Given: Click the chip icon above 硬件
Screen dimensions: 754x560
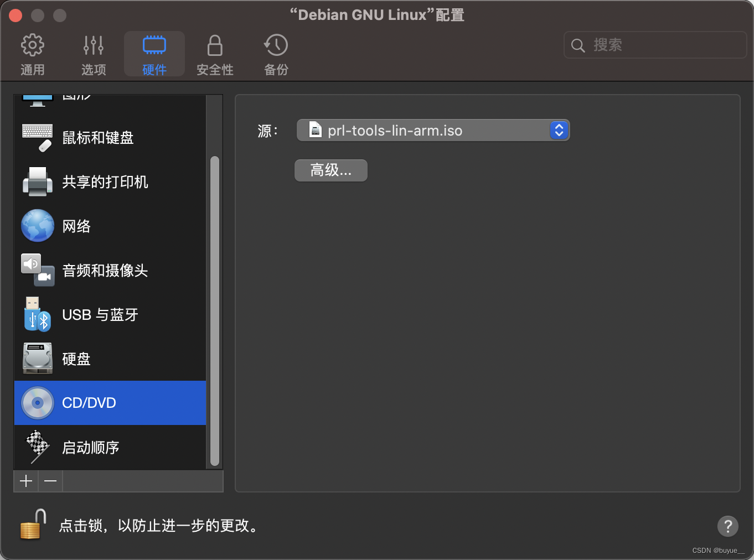Looking at the screenshot, I should [154, 45].
